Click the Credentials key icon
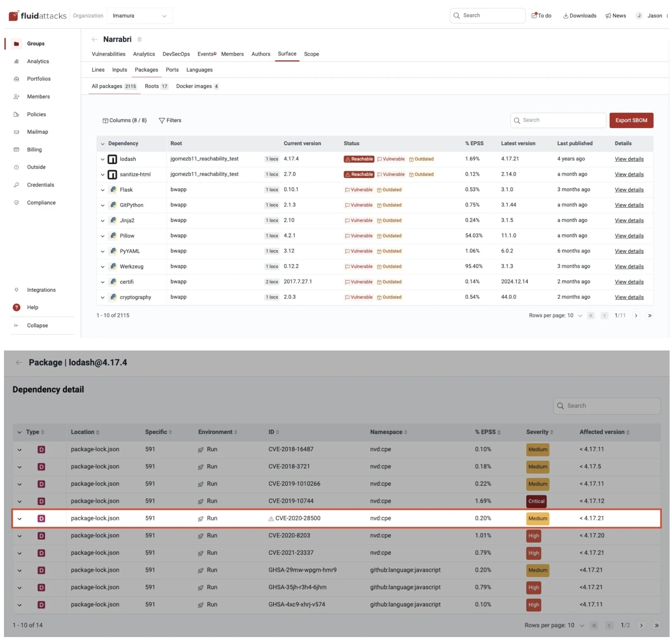The image size is (672, 643). (16, 185)
